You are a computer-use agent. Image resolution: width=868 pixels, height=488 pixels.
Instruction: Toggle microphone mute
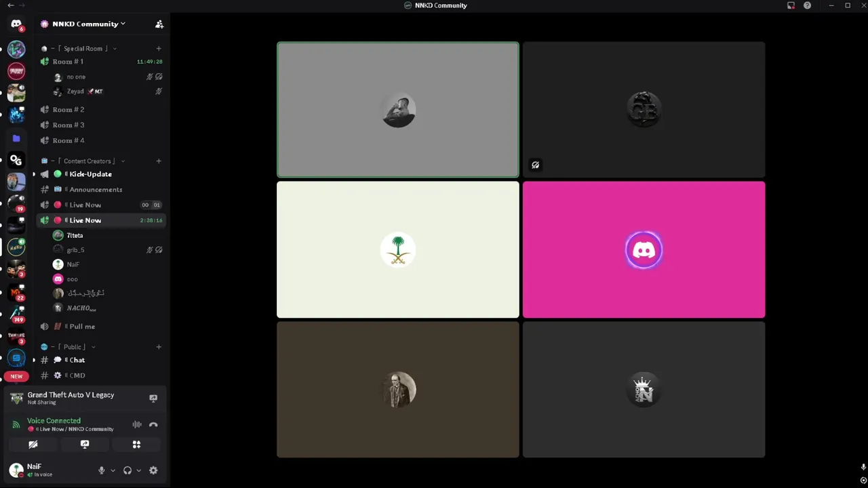(x=102, y=470)
